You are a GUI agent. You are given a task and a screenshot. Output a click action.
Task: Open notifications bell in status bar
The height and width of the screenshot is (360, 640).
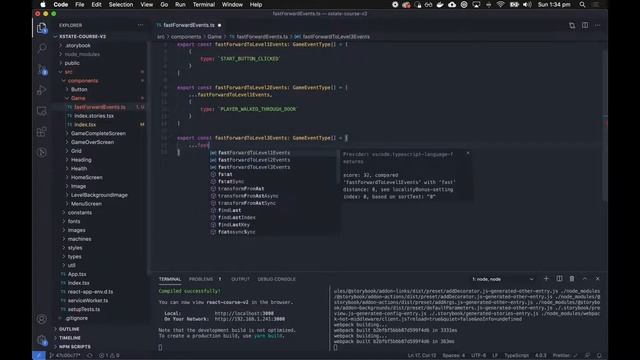click(599, 356)
